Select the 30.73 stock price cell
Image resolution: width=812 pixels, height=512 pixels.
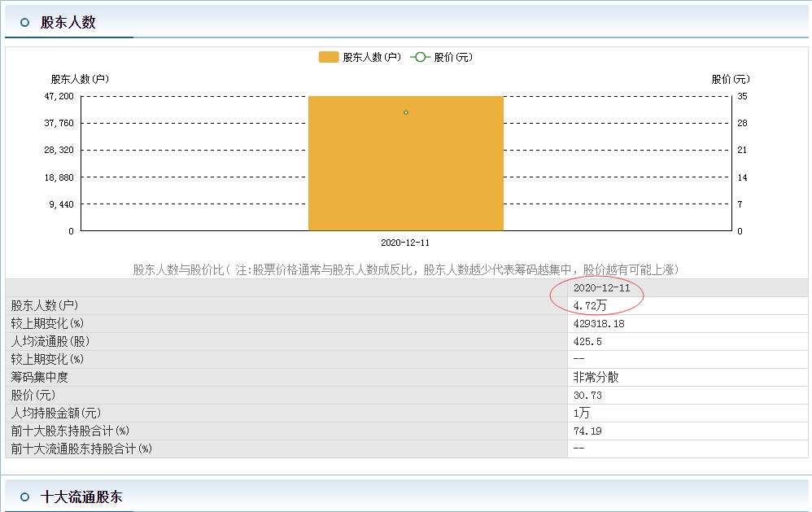[x=587, y=396]
